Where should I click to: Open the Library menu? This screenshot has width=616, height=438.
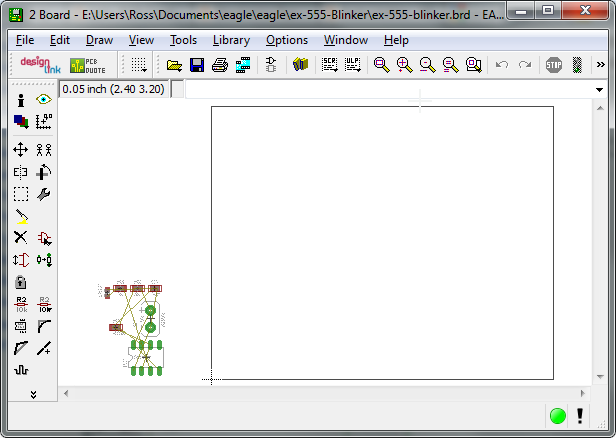[x=231, y=40]
